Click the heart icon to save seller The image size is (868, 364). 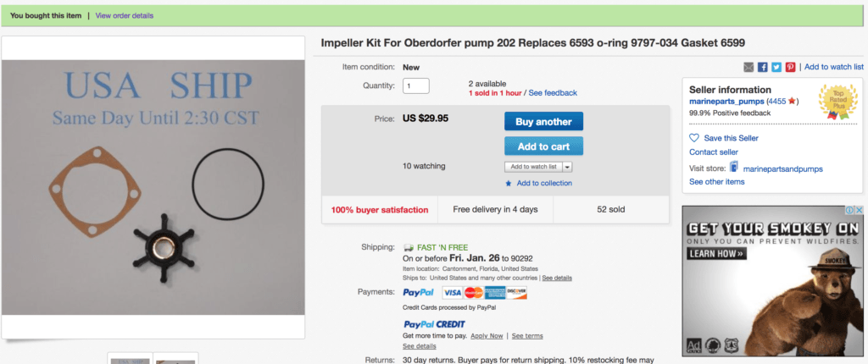pyautogui.click(x=694, y=138)
